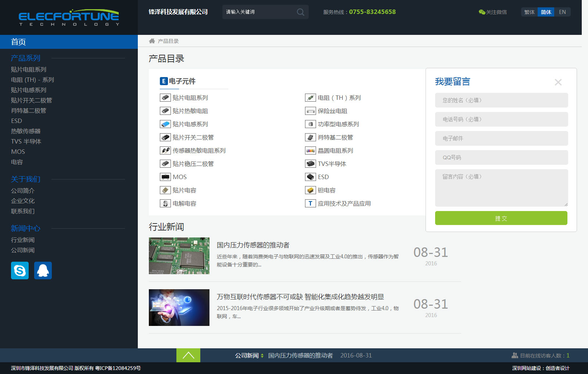Click the 钽电容 yellow capacitor icon
Viewport: 588px width, 374px height.
(x=311, y=190)
